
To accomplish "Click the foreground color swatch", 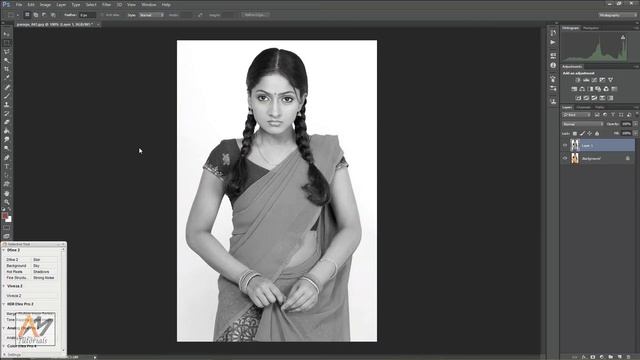I will [x=5, y=216].
